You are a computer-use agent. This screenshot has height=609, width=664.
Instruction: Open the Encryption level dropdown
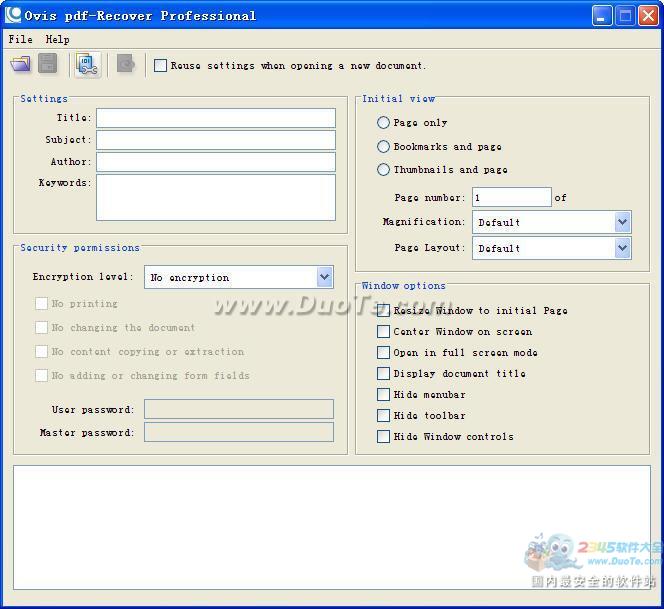click(239, 277)
